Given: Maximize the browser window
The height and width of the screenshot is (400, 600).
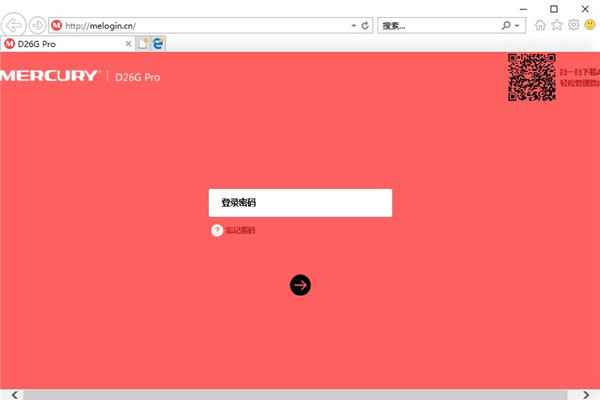Looking at the screenshot, I should click(x=554, y=9).
